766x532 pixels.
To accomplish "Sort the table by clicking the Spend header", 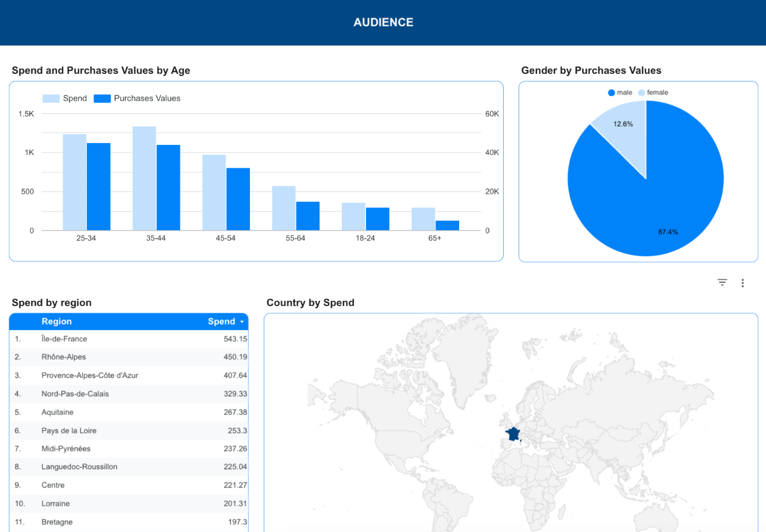I will (221, 321).
